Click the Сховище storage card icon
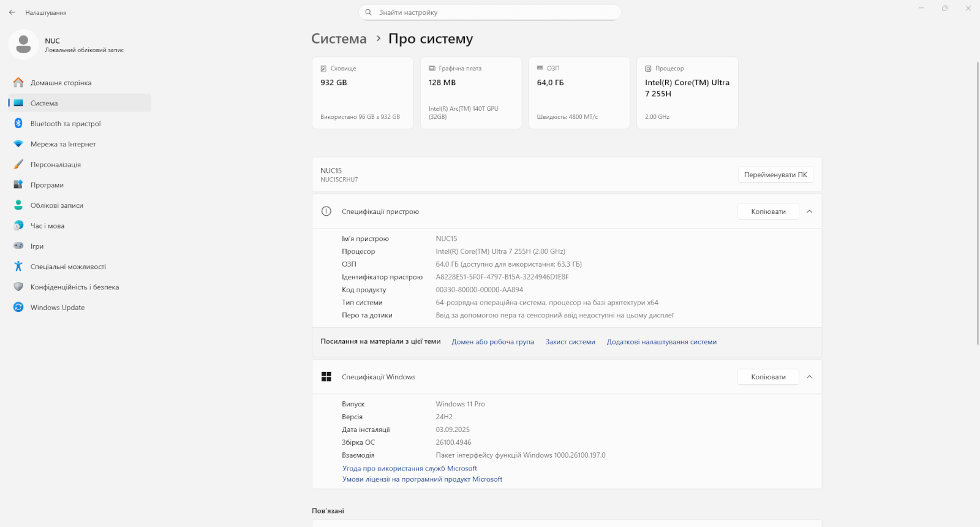Image resolution: width=980 pixels, height=527 pixels. 323,69
